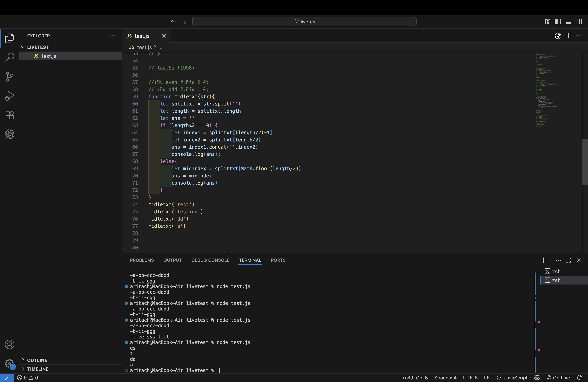The width and height of the screenshot is (588, 382).
Task: Open Source Control view
Action: (9, 77)
